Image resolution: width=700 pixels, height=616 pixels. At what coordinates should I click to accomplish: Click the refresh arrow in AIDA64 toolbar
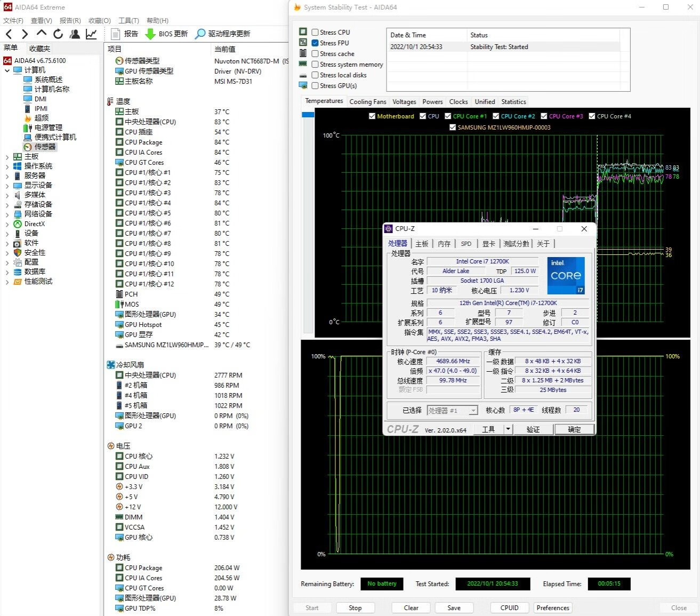[x=58, y=34]
